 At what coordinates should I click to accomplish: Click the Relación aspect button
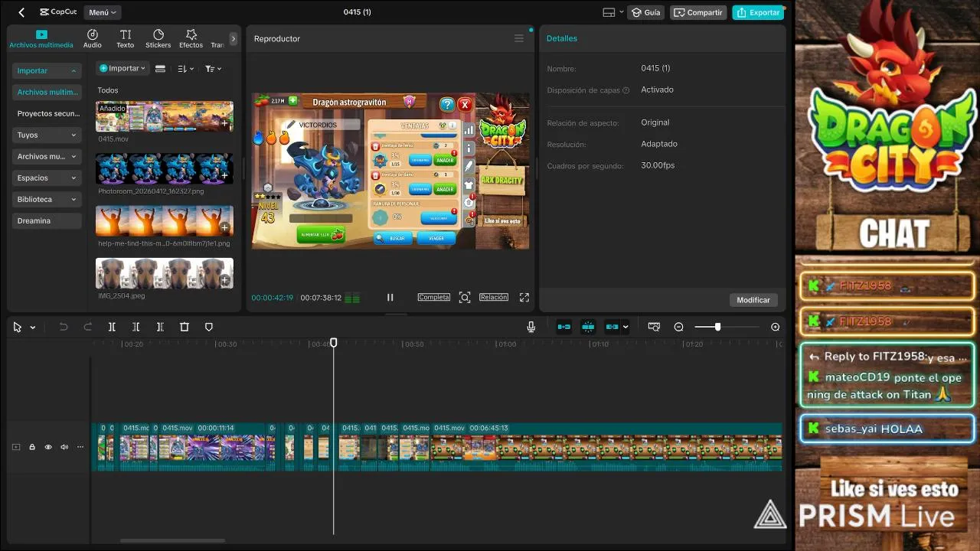494,297
